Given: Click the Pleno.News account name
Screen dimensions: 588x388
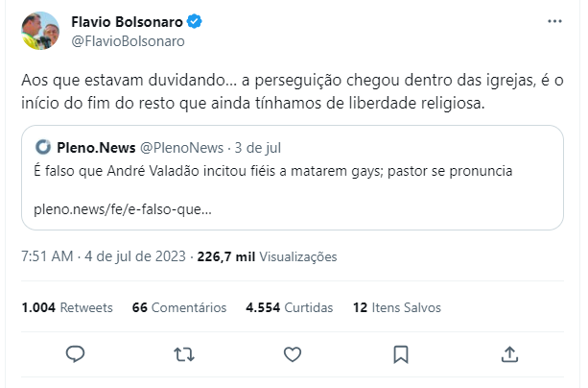Looking at the screenshot, I should [96, 148].
